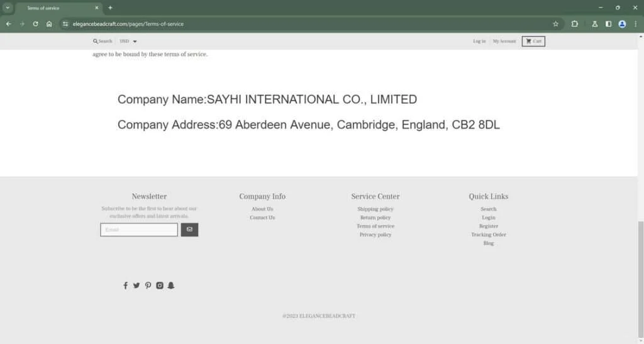Open the Pinterest social icon
Screen dimensions: 644x344
click(148, 286)
